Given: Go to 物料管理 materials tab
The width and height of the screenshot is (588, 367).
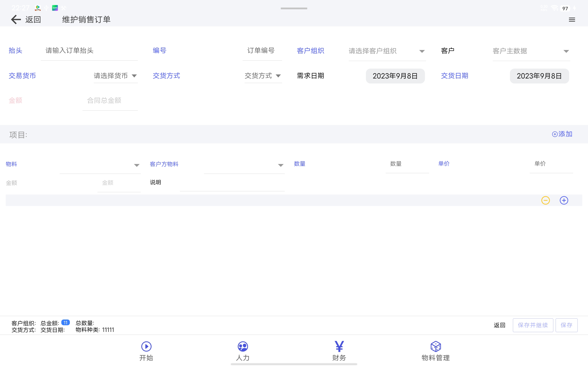Looking at the screenshot, I should click(x=435, y=351).
